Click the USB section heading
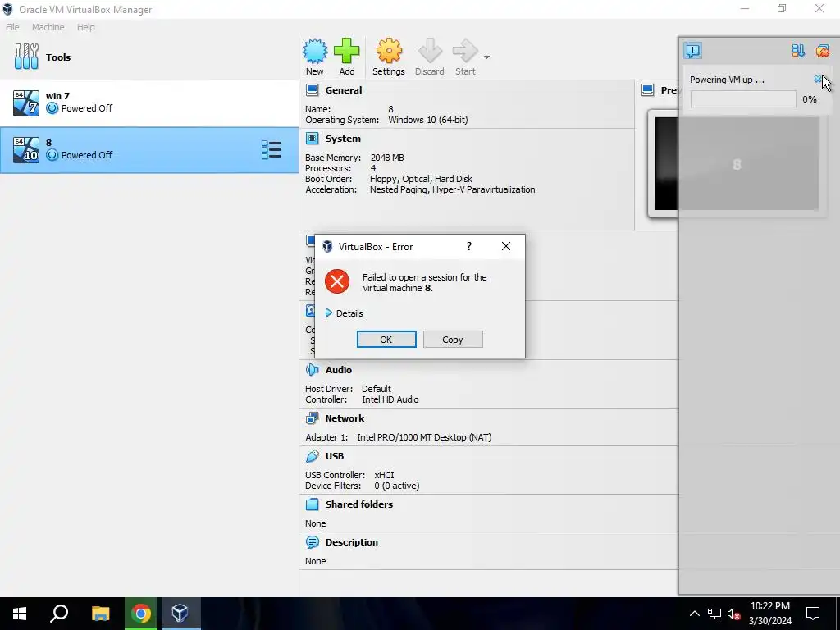This screenshot has width=840, height=630. tap(335, 456)
